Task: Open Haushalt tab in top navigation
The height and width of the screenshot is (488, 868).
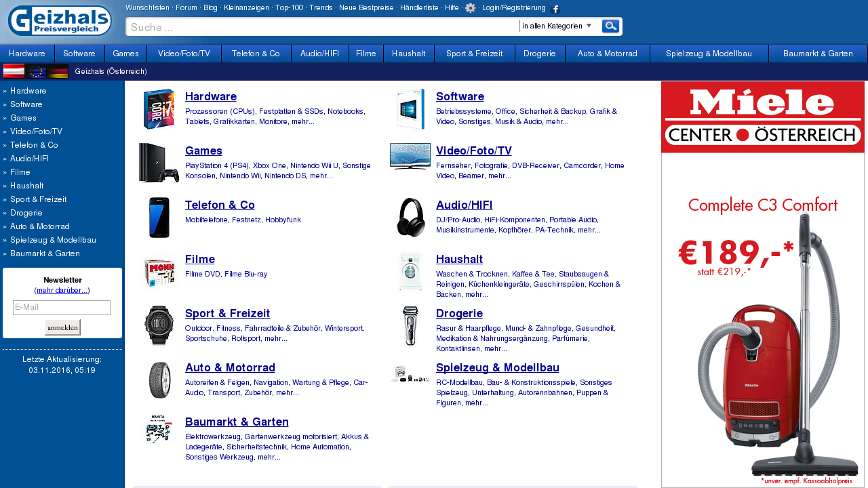Action: click(x=409, y=54)
